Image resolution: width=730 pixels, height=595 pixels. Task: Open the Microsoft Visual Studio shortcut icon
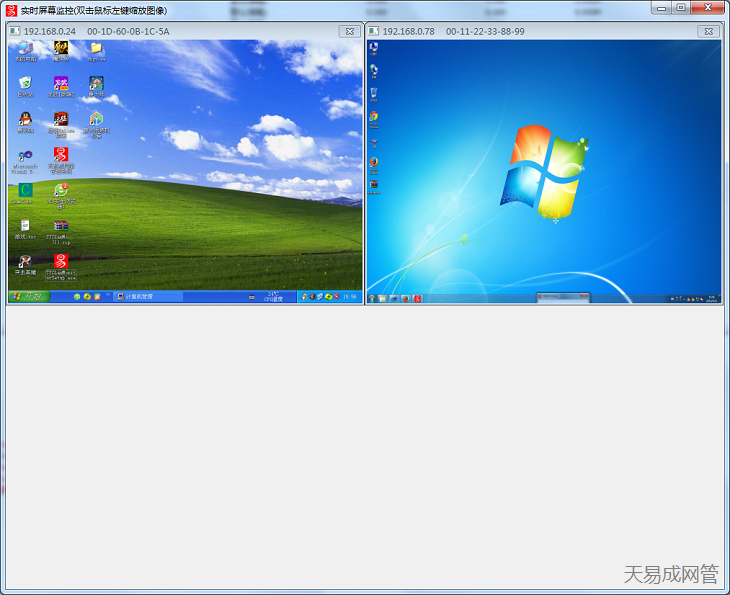click(25, 156)
